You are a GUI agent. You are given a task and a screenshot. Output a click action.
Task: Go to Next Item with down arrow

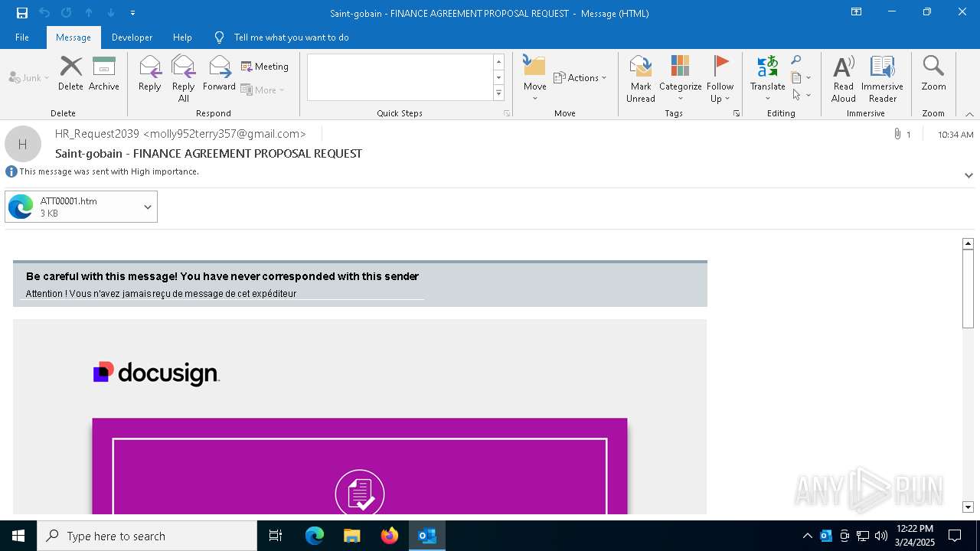pos(111,13)
